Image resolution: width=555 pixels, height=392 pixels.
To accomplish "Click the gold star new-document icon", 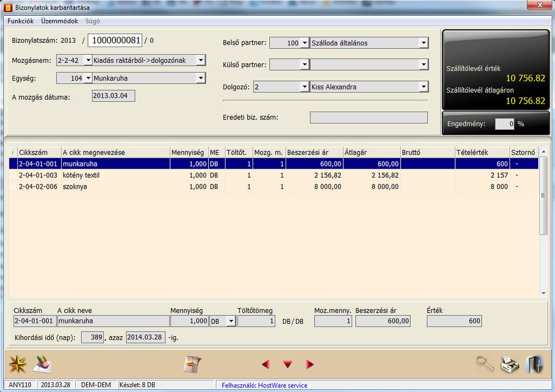I will 17,364.
